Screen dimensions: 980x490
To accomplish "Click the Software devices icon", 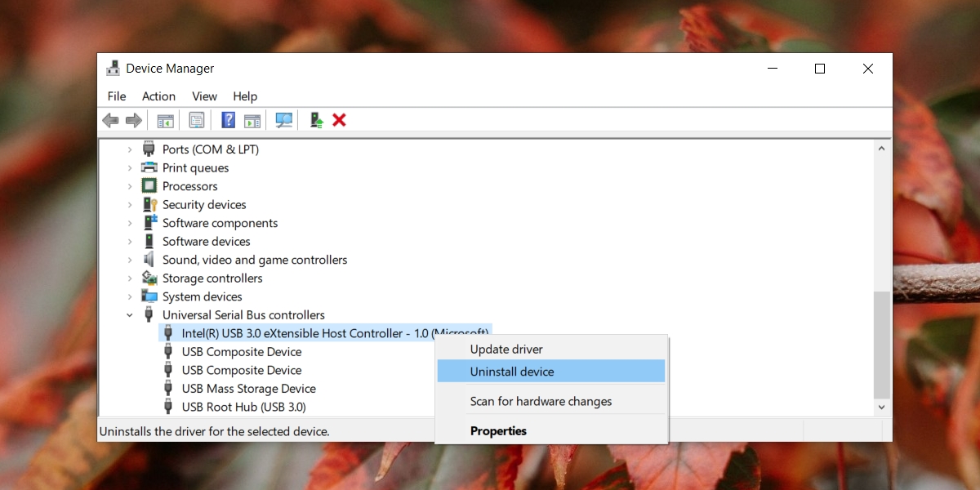I will click(149, 241).
